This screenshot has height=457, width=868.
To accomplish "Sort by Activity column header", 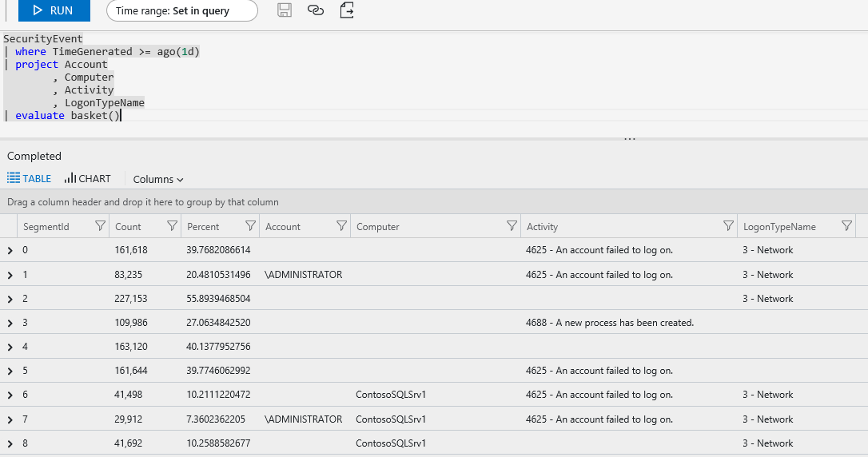I will click(542, 227).
